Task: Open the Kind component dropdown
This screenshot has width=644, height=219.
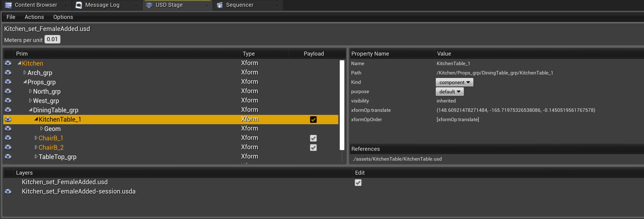Action: coord(454,82)
